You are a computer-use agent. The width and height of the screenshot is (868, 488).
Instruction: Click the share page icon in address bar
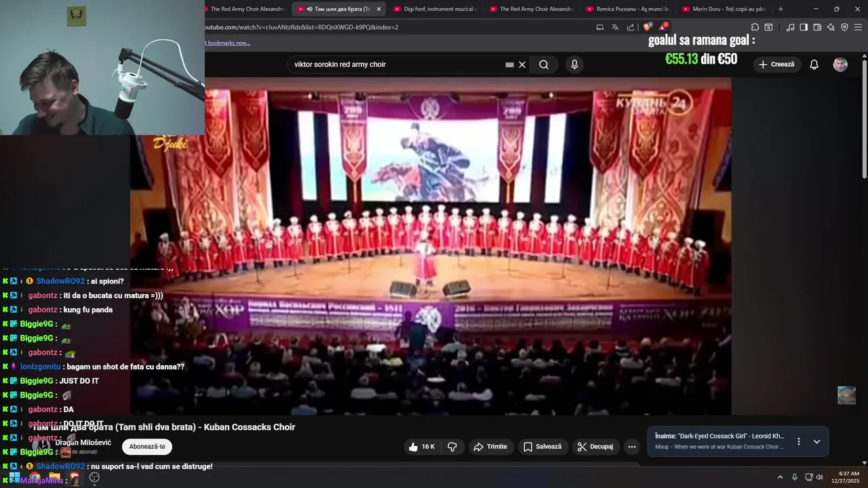pyautogui.click(x=631, y=27)
